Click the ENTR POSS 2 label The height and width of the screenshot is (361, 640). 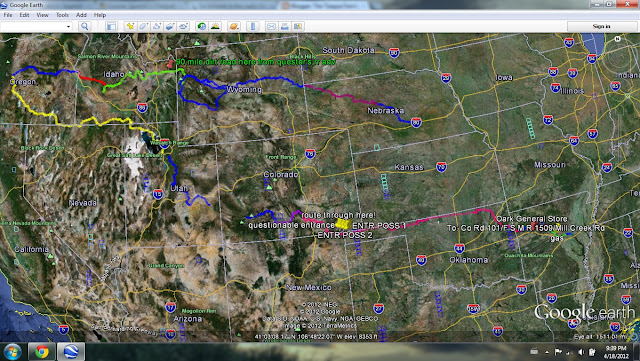(x=345, y=235)
